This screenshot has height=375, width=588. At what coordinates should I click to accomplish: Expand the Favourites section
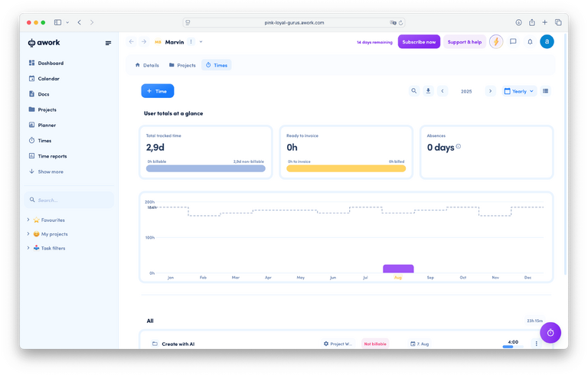coord(28,220)
